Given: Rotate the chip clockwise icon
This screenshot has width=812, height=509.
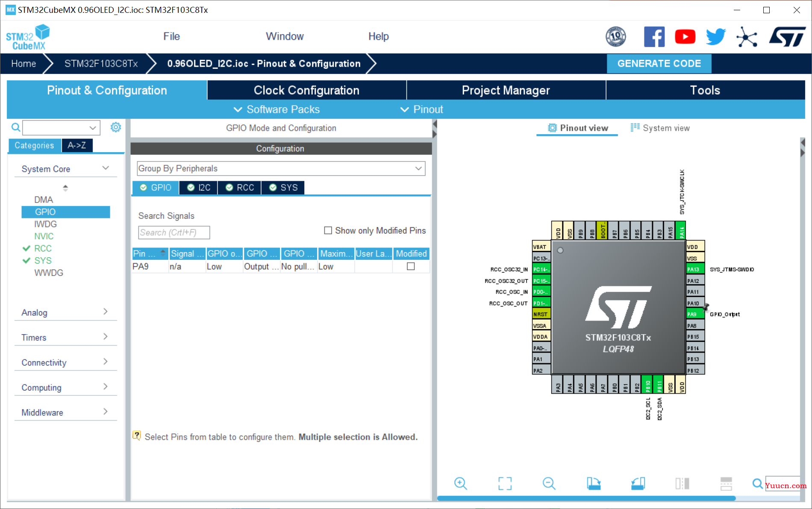Looking at the screenshot, I should click(594, 483).
